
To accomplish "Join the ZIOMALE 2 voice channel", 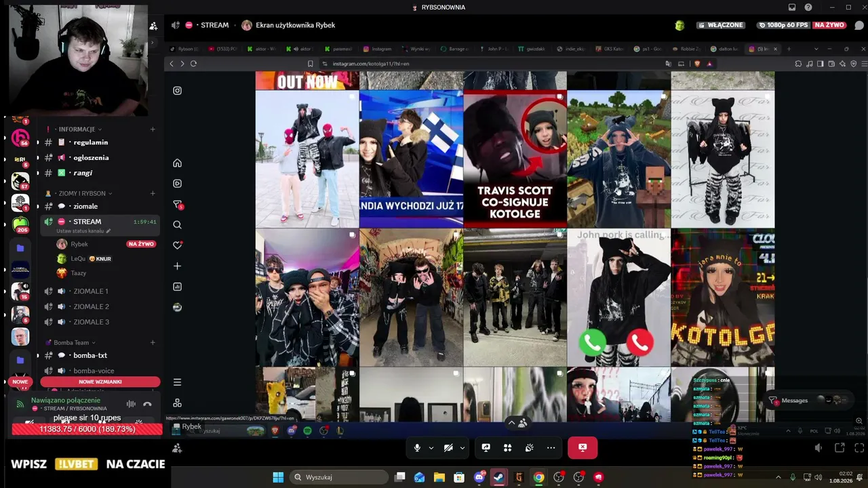I will point(99,306).
